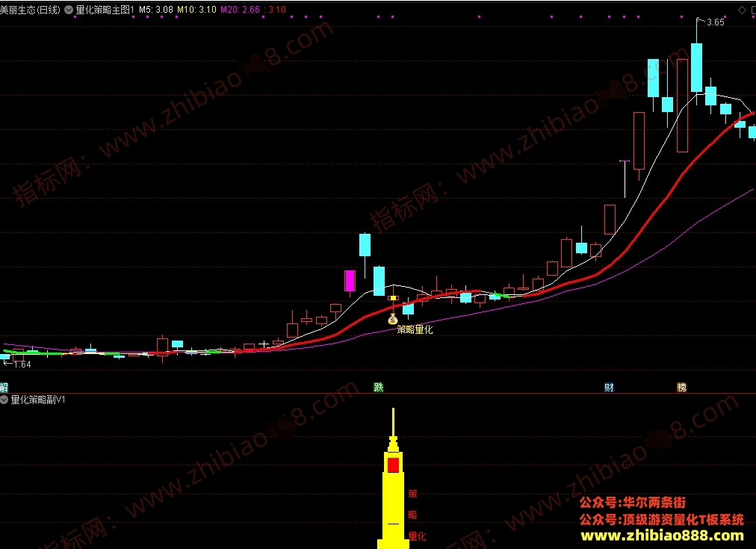The image size is (756, 549).
Task: Click the red 量化 text in sub-chart
Action: pyautogui.click(x=418, y=536)
